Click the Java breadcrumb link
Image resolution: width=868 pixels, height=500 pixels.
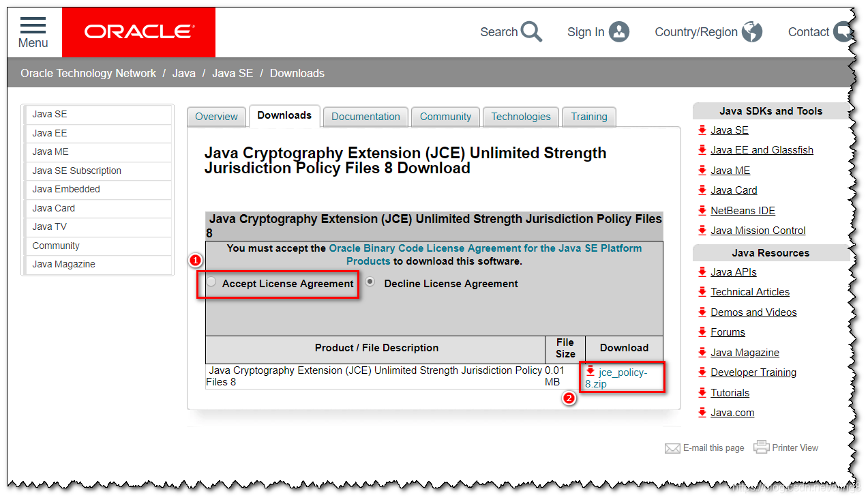[x=184, y=73]
